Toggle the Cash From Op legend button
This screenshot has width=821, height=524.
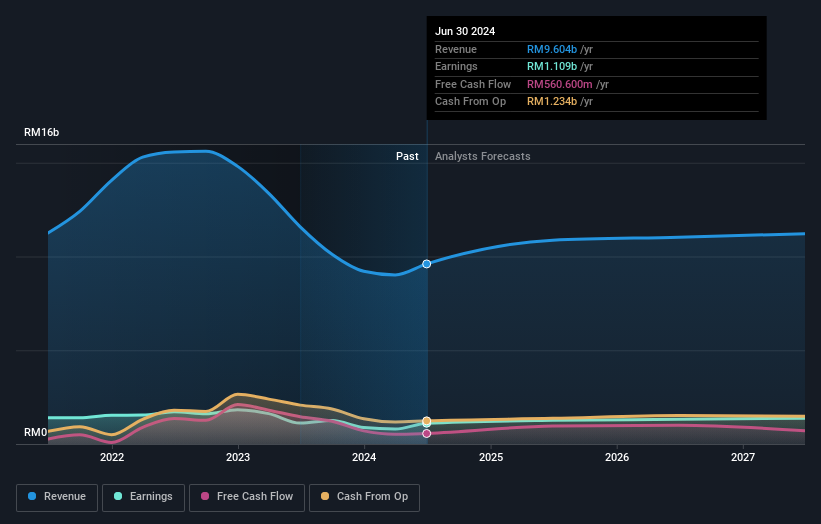coord(364,497)
